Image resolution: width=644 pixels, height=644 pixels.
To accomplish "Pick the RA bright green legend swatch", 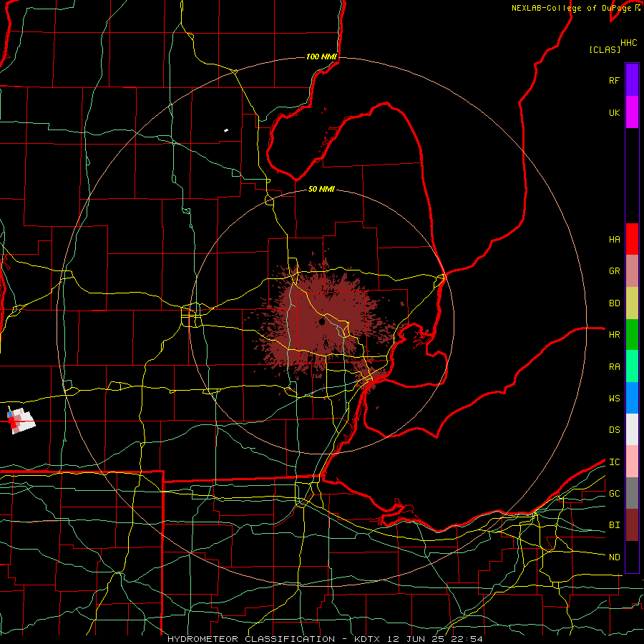I will pos(632,366).
